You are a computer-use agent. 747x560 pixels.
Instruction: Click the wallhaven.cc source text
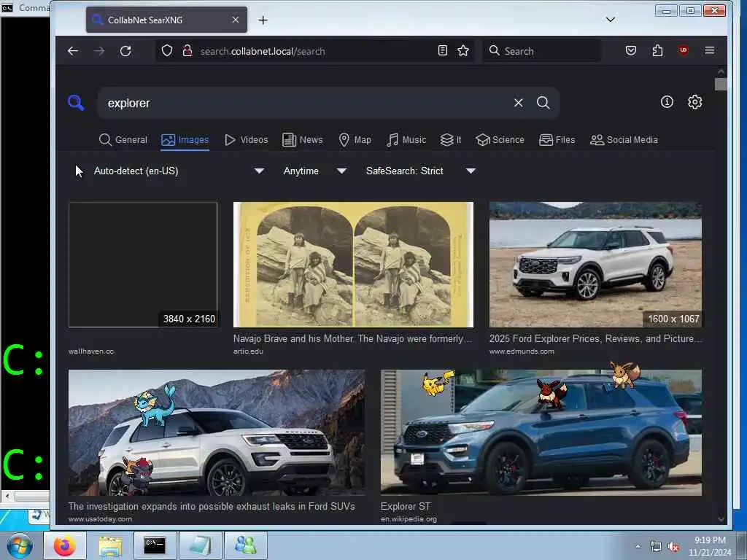(91, 351)
